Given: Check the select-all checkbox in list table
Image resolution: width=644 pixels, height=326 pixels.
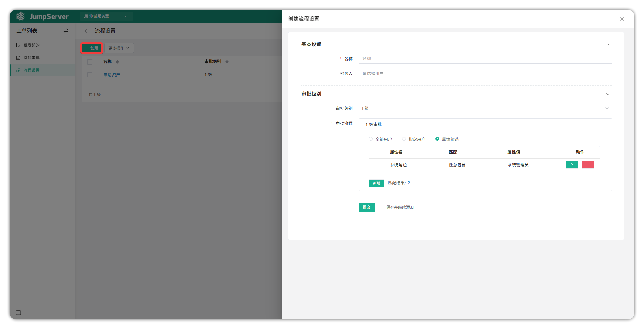Looking at the screenshot, I should [x=90, y=62].
